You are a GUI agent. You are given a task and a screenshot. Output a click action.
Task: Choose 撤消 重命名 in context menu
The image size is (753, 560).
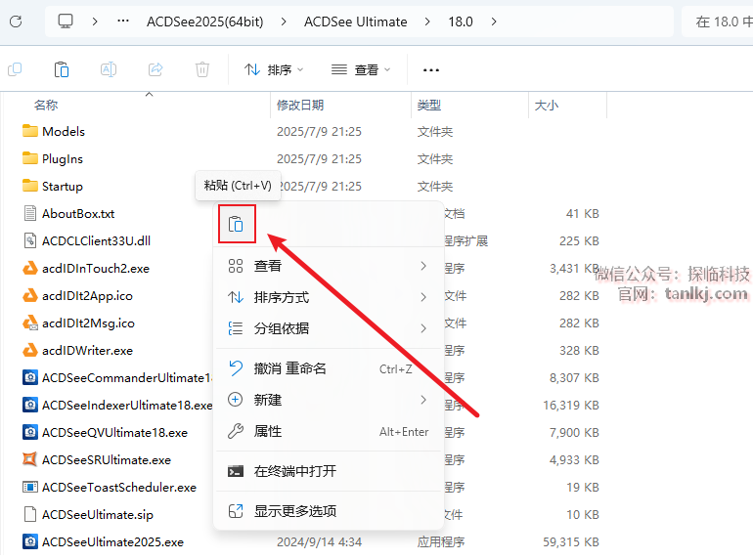click(x=329, y=368)
